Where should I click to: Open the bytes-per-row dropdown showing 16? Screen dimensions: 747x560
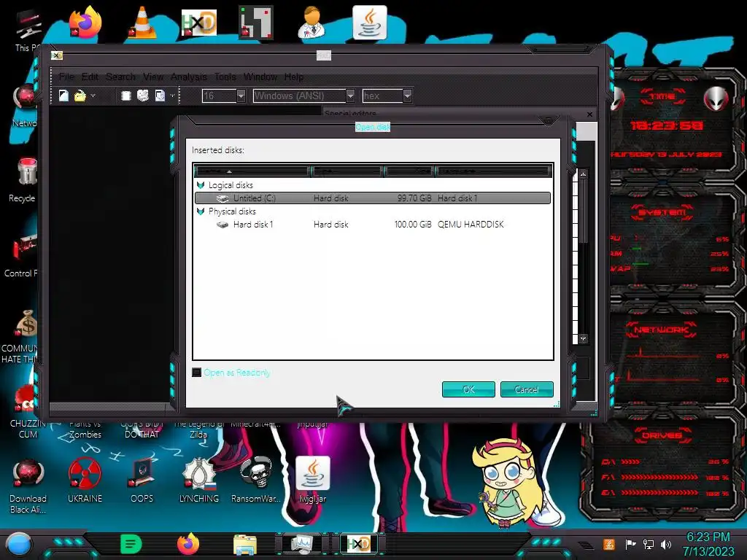241,96
